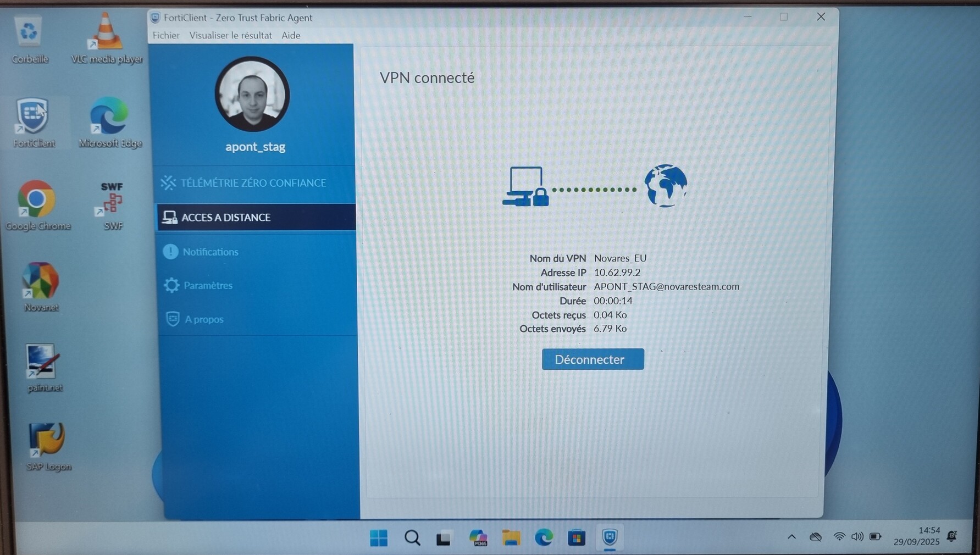Select Acces a Distance sidebar item
The width and height of the screenshot is (980, 555).
tap(225, 218)
